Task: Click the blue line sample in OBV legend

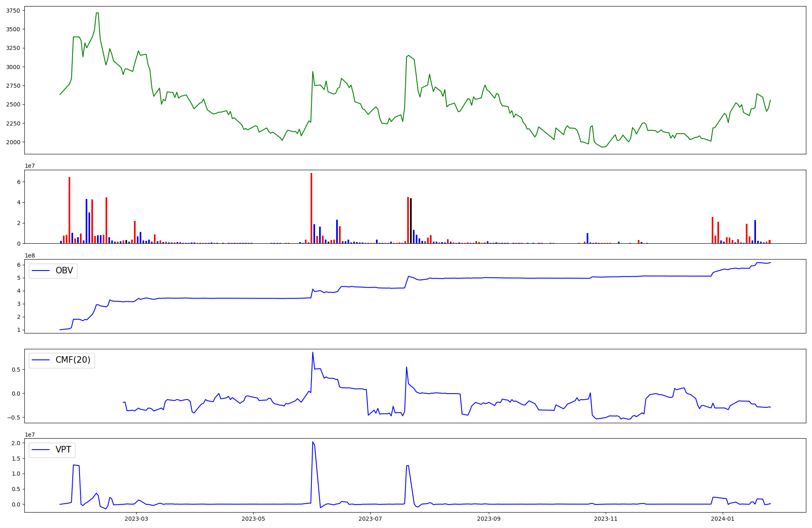Action: point(41,271)
